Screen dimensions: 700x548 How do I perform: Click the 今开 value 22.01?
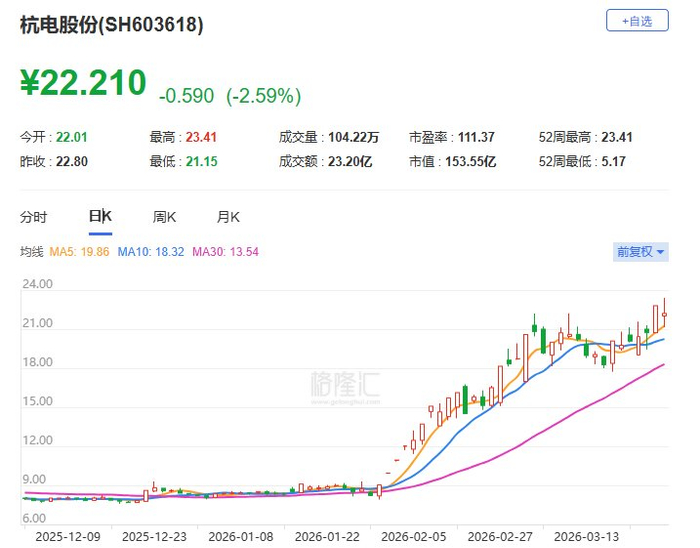[71, 137]
